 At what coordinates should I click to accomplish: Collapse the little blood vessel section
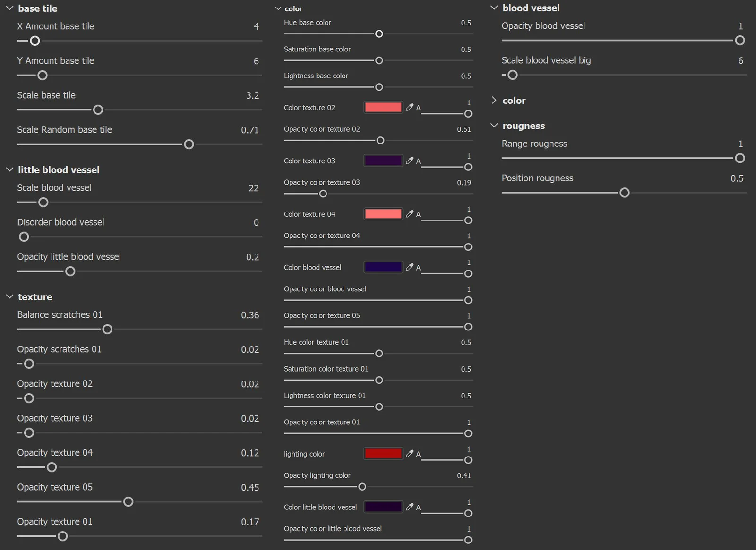[9, 169]
